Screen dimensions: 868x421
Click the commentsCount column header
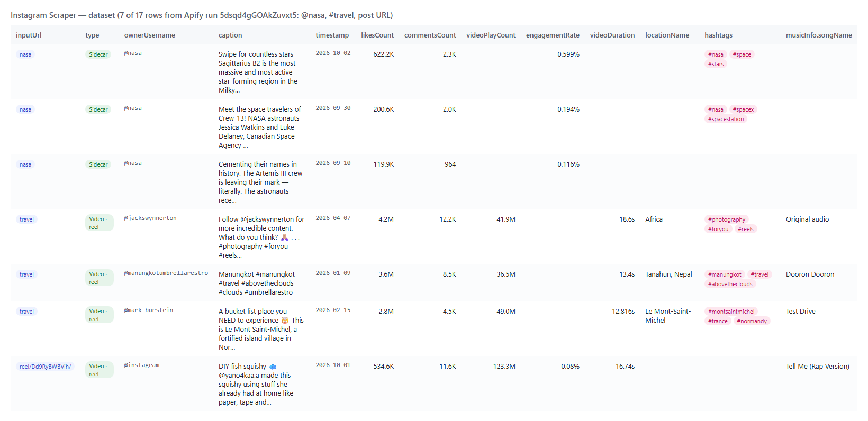click(430, 35)
